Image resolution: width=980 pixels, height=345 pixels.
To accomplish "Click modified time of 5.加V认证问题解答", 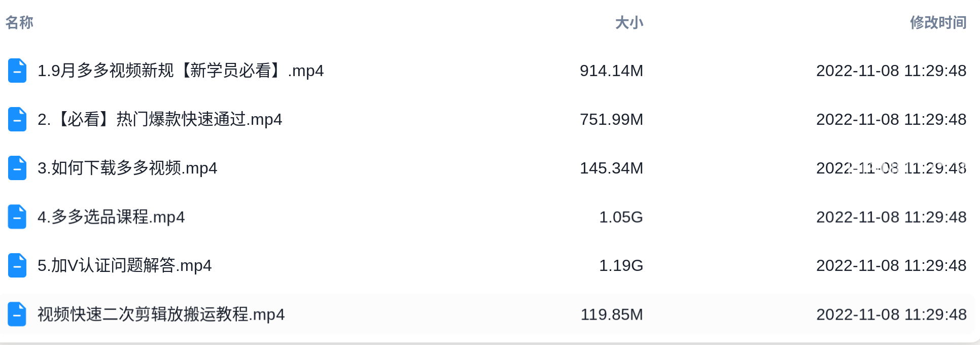I will pyautogui.click(x=891, y=265).
